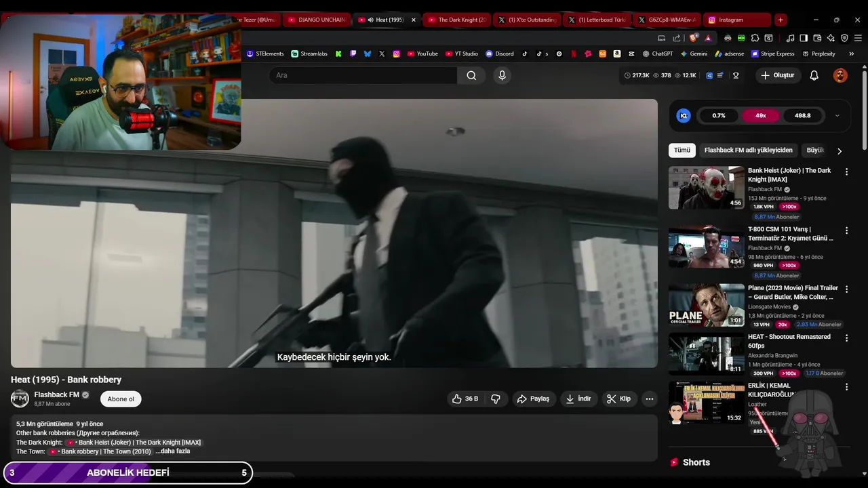Open the Perplexity bookmark
Image resolution: width=868 pixels, height=488 pixels.
click(x=818, y=54)
